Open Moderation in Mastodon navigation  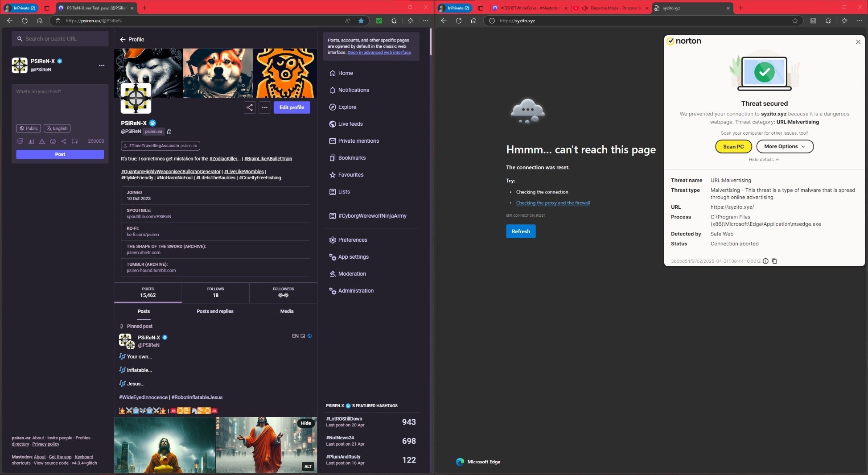click(x=347, y=274)
